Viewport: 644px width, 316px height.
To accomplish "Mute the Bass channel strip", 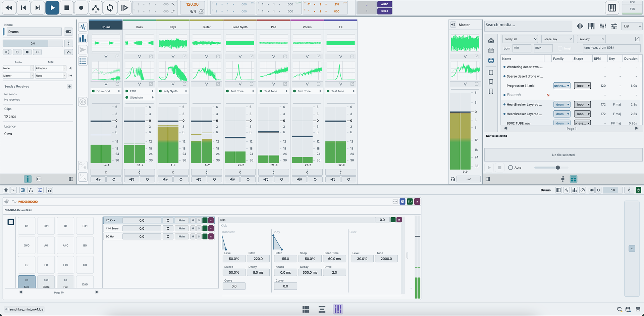I will pyautogui.click(x=131, y=179).
